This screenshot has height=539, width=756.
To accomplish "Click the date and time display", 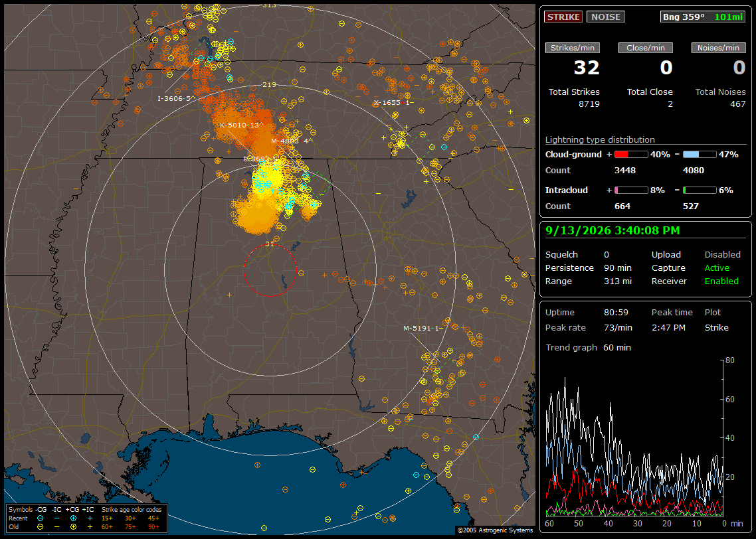I will pos(613,231).
